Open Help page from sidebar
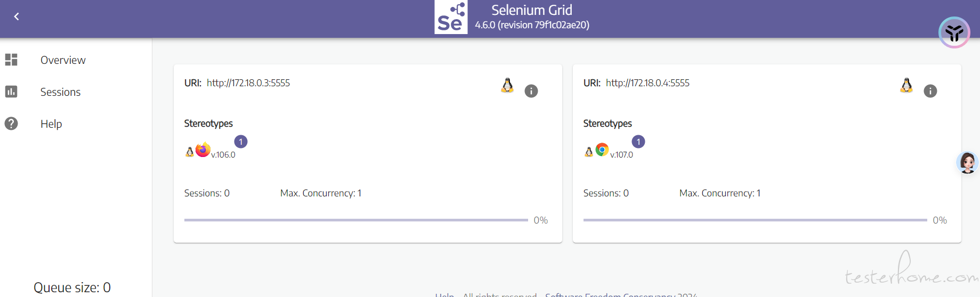The image size is (980, 297). 51,124
